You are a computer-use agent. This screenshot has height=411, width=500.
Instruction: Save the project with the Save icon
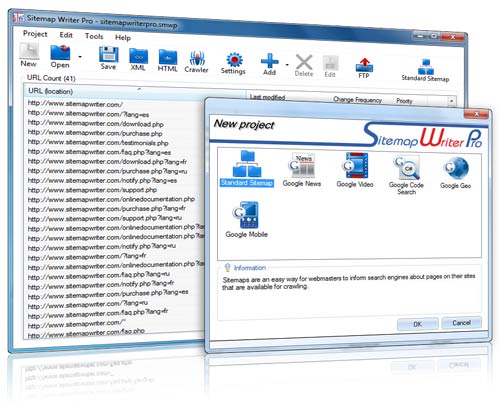coord(109,58)
